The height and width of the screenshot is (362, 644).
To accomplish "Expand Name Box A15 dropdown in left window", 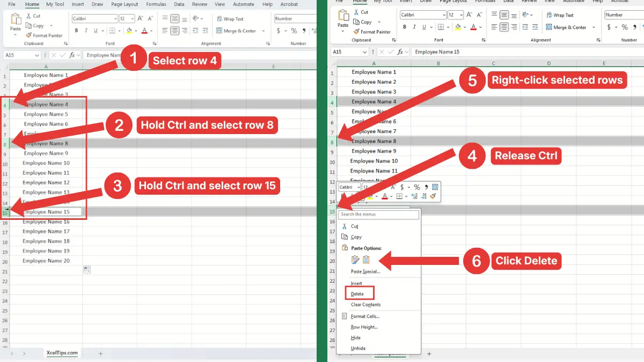I will [37, 55].
